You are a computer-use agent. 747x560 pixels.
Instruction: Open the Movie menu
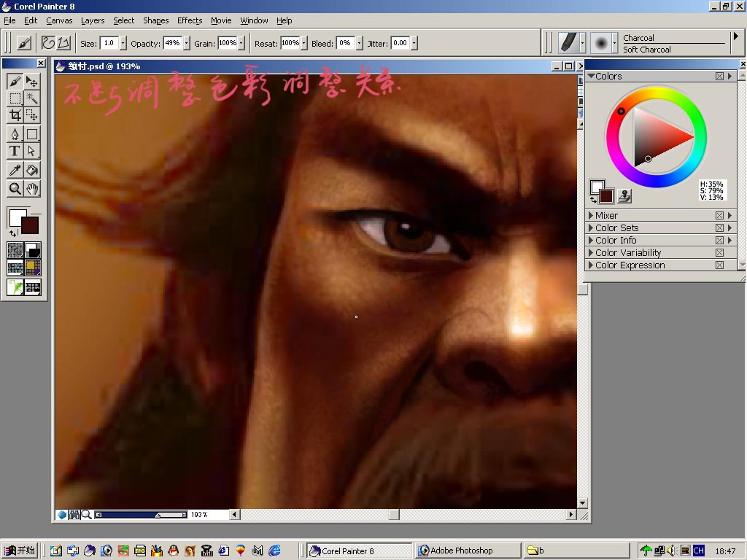coord(221,20)
